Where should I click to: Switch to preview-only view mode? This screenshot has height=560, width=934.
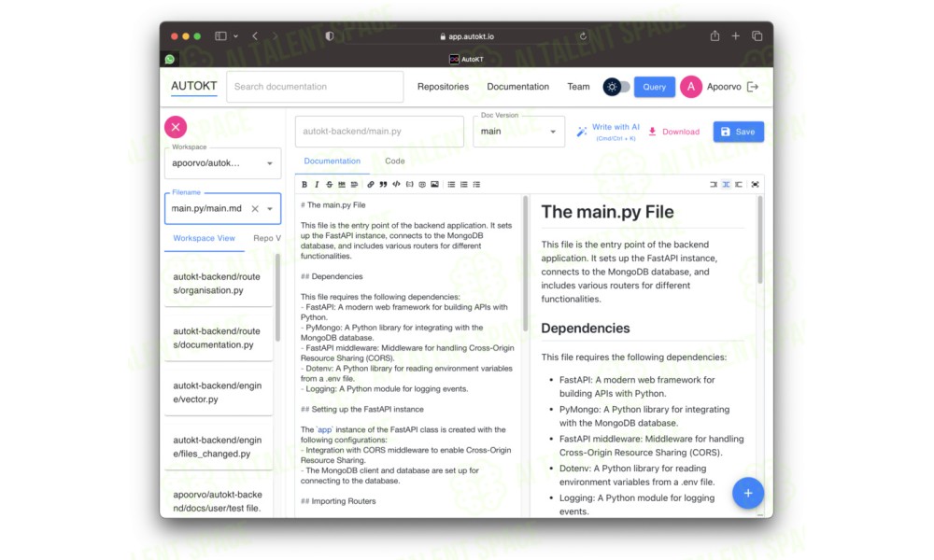[739, 185]
